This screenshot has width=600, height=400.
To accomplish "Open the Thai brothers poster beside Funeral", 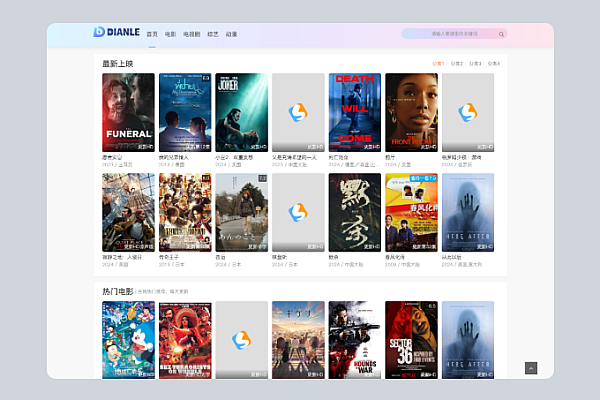I will point(185,113).
